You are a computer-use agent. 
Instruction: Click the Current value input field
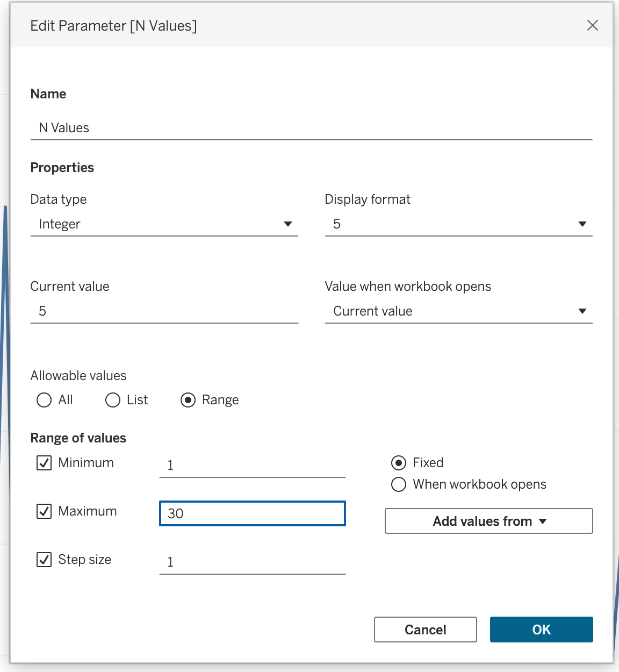click(164, 311)
